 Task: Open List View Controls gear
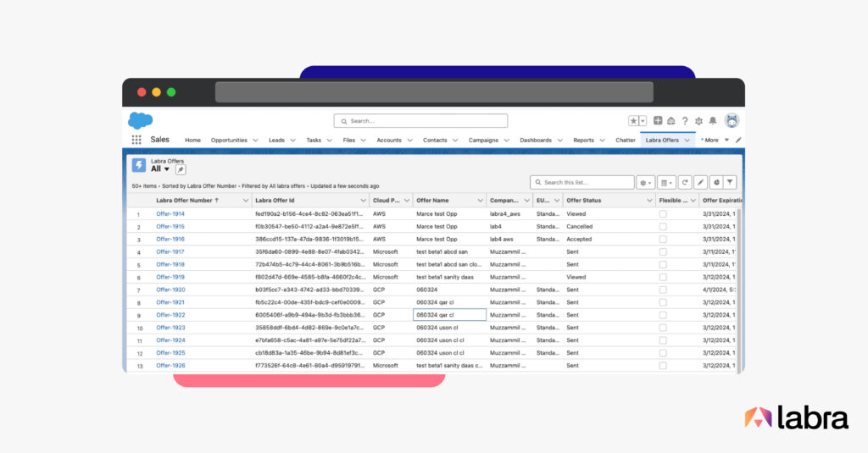[645, 183]
